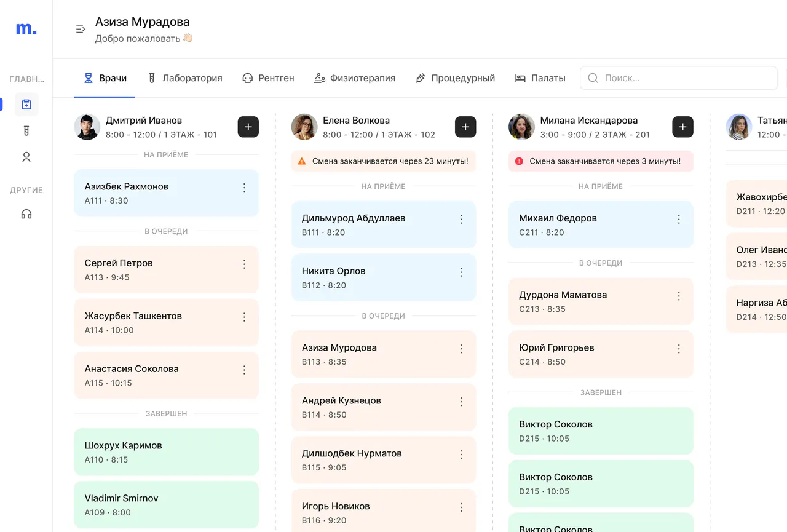Add a patient to Милана Искандарова's queue
The width and height of the screenshot is (787, 532).
683,127
